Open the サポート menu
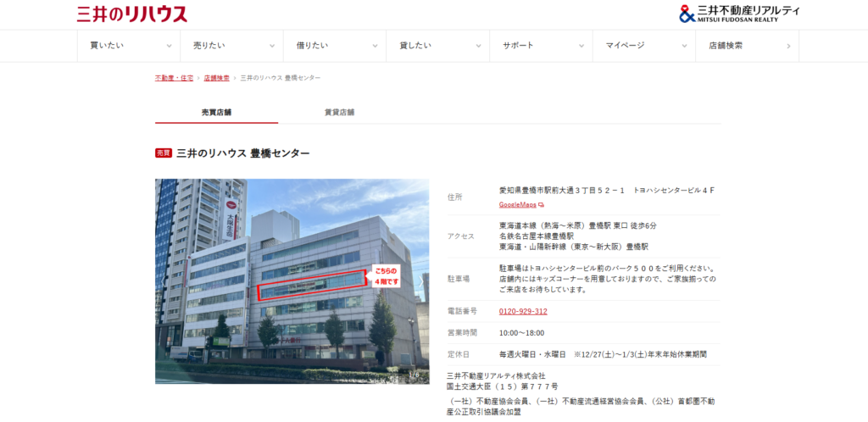 point(541,46)
